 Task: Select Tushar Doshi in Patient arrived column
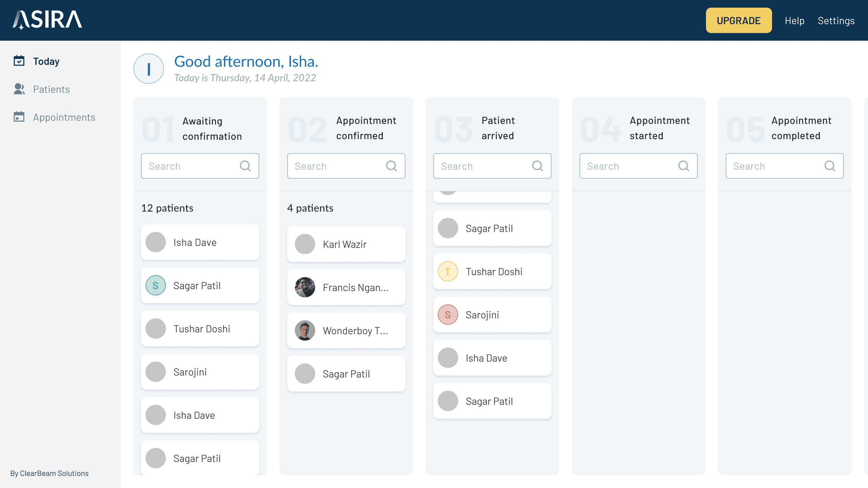pyautogui.click(x=492, y=272)
